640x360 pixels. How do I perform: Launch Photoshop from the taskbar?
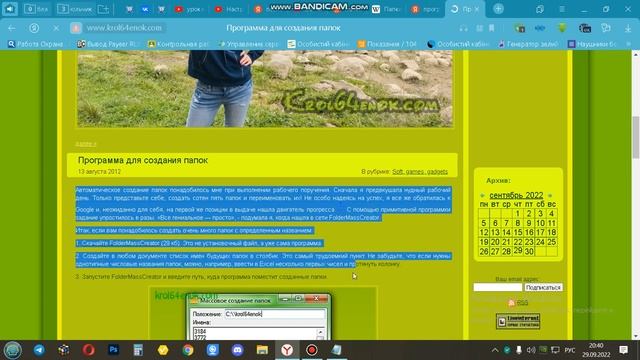(113, 350)
